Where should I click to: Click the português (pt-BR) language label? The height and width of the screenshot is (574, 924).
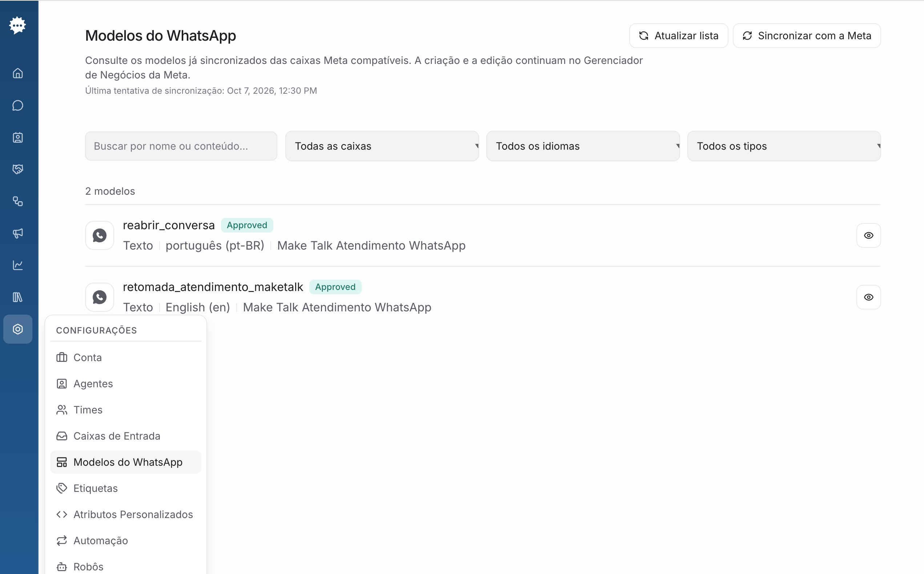[215, 246]
